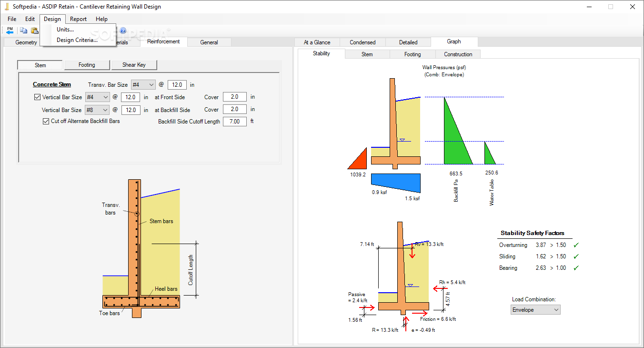Click the backfill side Cover 2.0 field
Viewport: 644px width, 348px height.
pyautogui.click(x=235, y=110)
